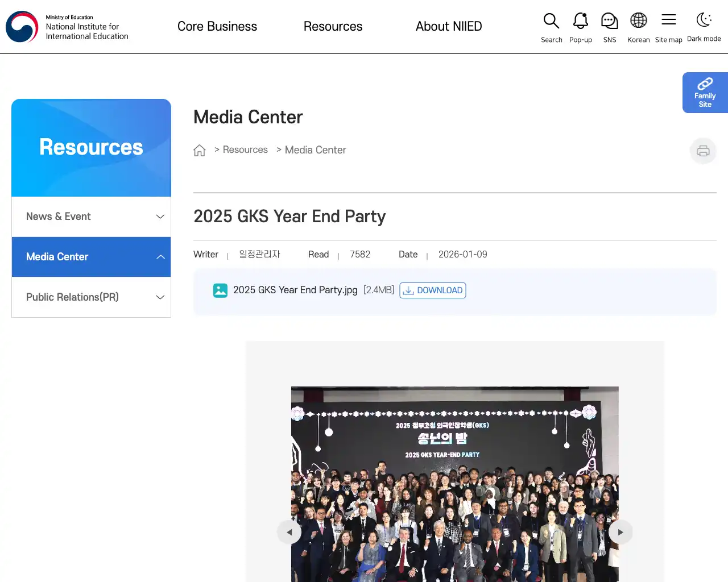Download the 2025 GKS Year End Party.jpg
The image size is (728, 582).
point(433,290)
